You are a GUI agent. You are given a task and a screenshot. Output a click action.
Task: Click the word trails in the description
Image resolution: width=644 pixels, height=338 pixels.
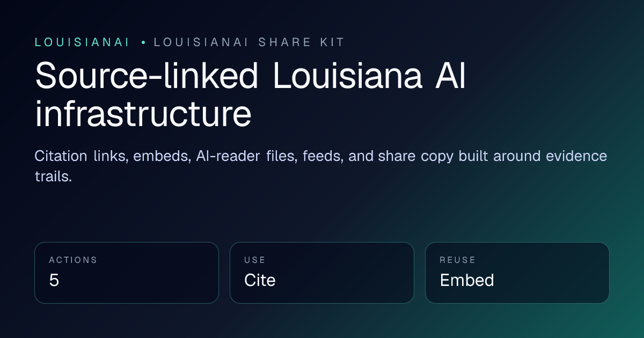(53, 177)
